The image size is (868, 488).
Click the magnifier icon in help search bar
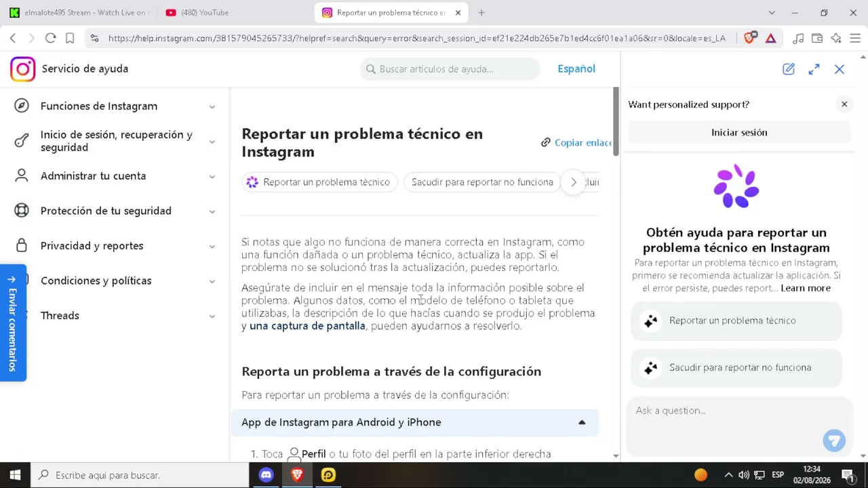(x=371, y=69)
